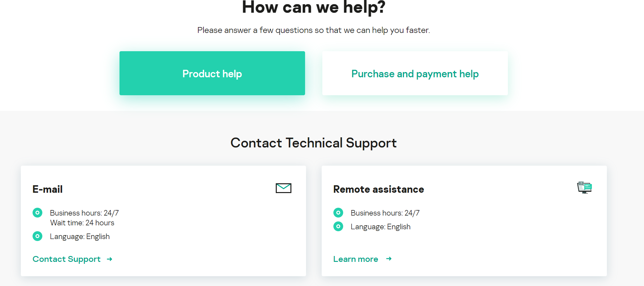Click the arrow beside Learn more
Image resolution: width=644 pixels, height=286 pixels.
coord(389,259)
